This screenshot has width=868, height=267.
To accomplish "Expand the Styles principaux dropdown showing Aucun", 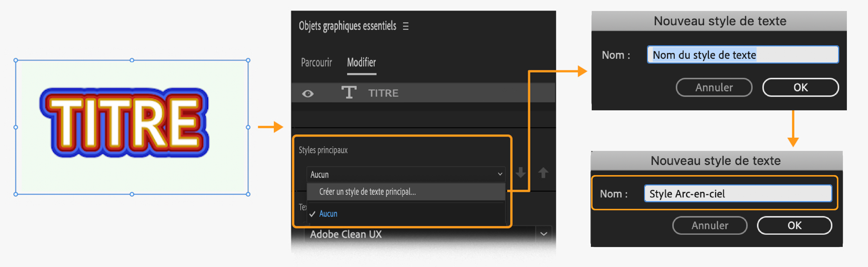I will [x=406, y=174].
